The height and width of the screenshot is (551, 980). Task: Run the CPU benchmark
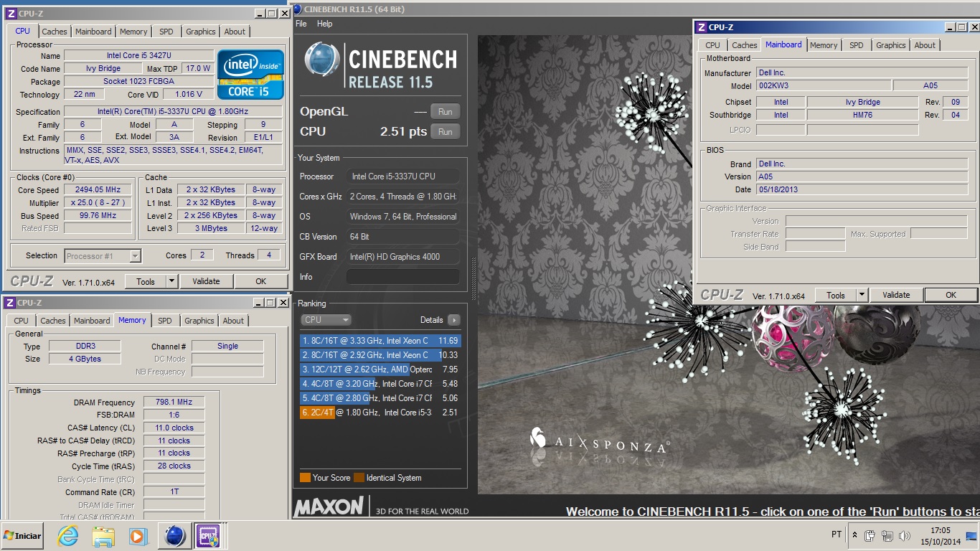[x=446, y=131]
